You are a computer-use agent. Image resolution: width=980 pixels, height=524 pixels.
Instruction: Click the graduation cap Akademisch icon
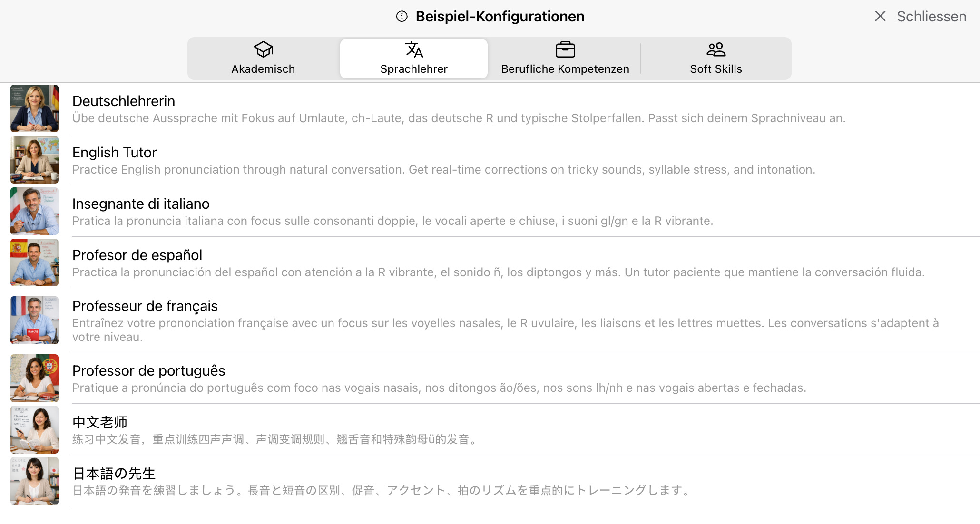(263, 49)
